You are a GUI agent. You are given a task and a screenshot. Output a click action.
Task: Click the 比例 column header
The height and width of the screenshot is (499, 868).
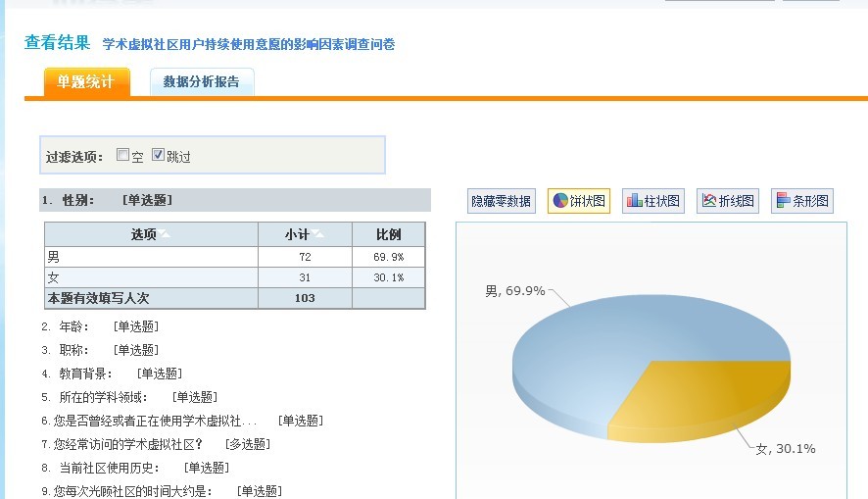(389, 235)
